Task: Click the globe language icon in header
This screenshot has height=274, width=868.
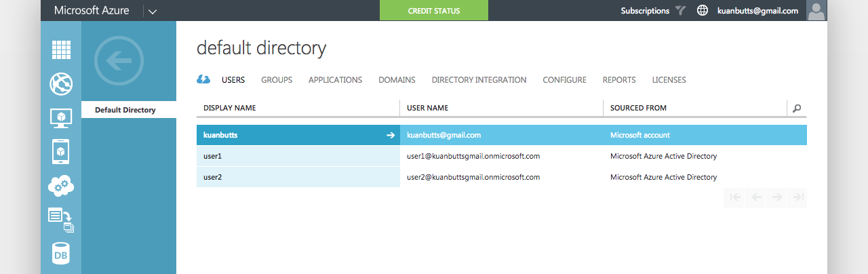Action: (703, 11)
